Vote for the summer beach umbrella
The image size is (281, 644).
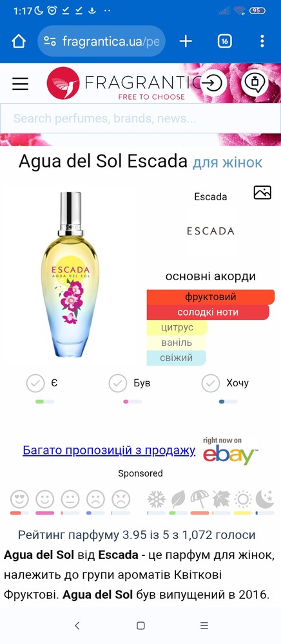pos(200,500)
